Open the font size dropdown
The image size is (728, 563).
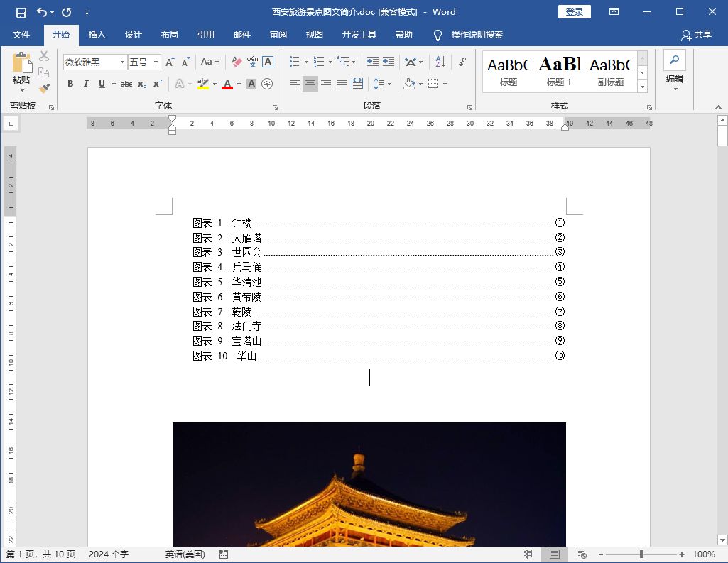pyautogui.click(x=156, y=62)
